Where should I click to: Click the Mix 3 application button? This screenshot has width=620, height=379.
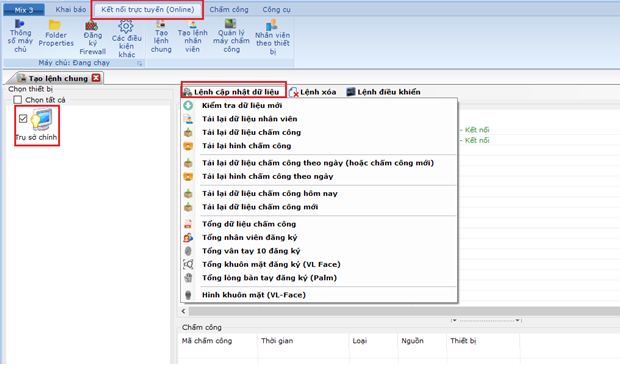(24, 10)
